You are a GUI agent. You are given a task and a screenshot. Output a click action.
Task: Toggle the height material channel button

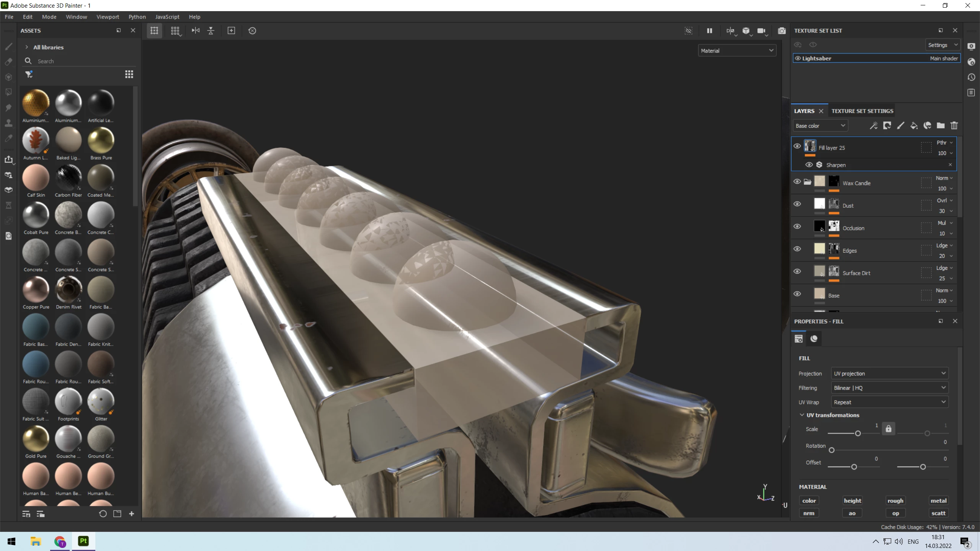[x=852, y=500]
